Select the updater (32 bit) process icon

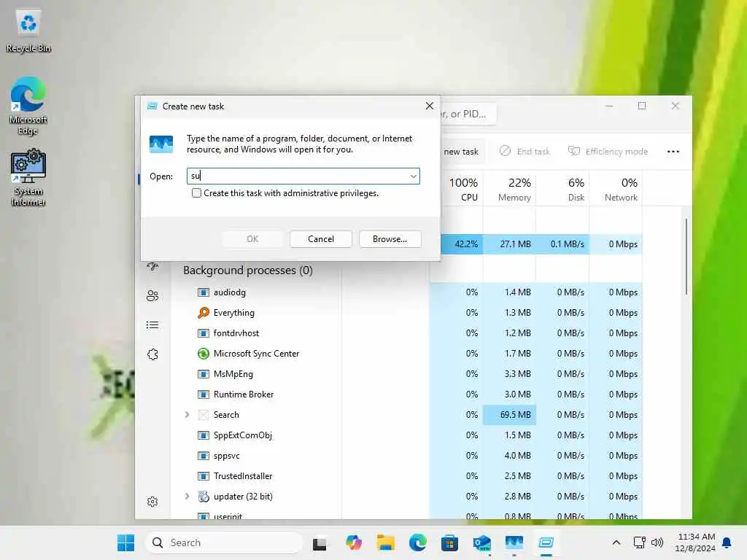point(204,496)
